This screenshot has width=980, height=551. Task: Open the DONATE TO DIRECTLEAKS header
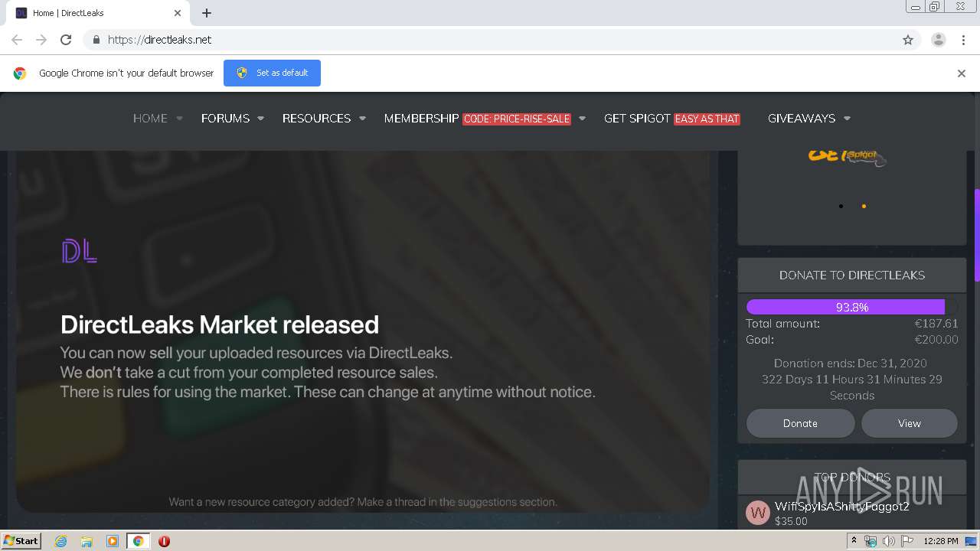click(852, 275)
